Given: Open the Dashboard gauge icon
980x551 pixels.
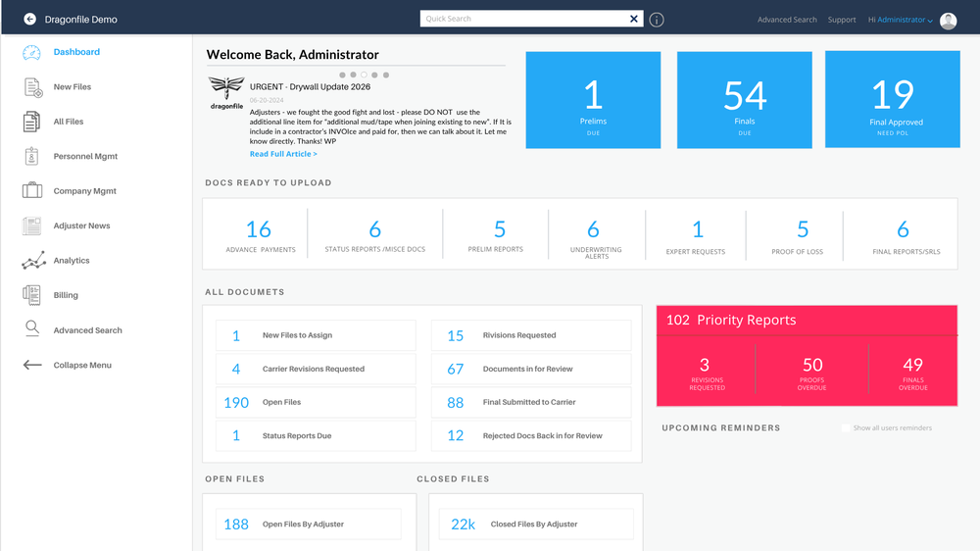Looking at the screenshot, I should click(x=32, y=53).
